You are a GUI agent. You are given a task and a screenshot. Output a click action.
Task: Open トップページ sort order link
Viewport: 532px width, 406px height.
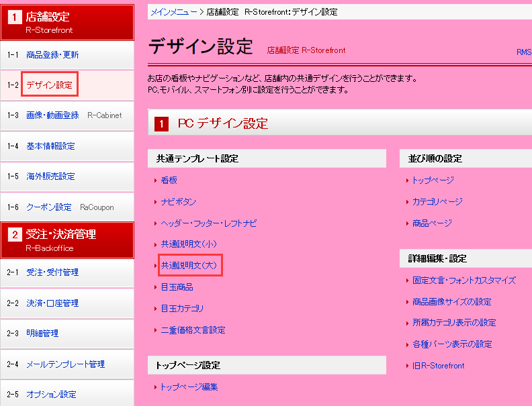(433, 181)
